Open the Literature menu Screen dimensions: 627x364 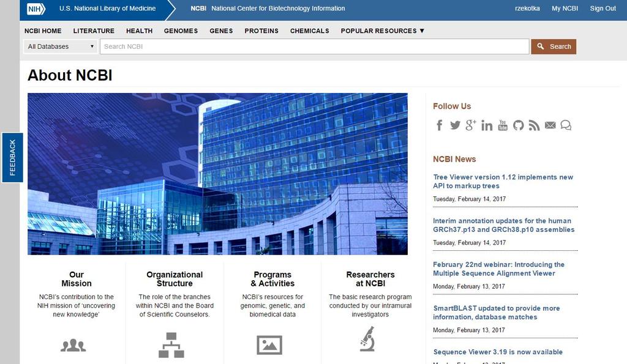[x=94, y=31]
